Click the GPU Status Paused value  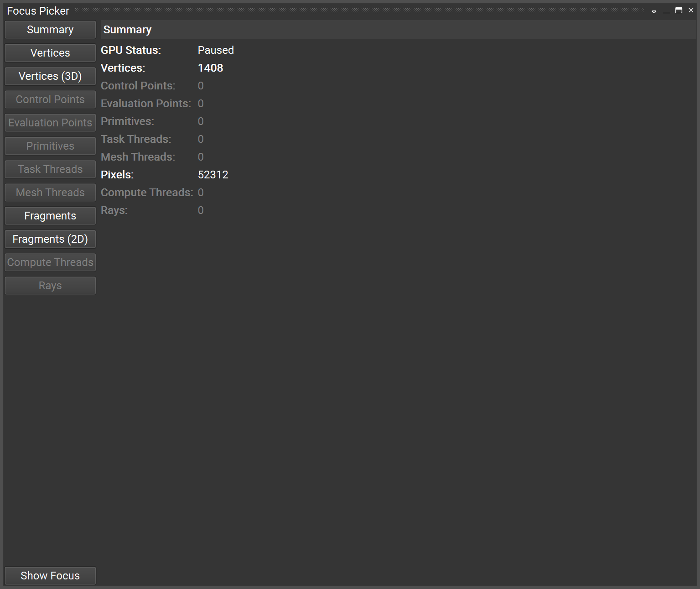(x=215, y=50)
